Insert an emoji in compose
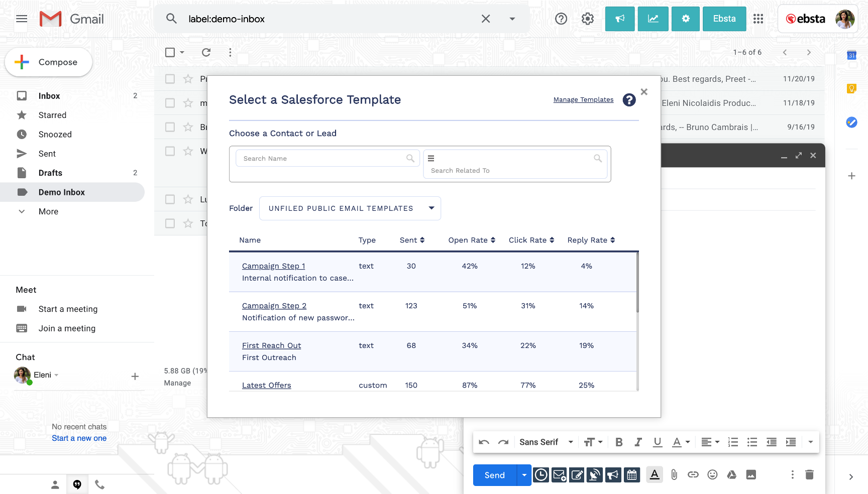Screen dimensions: 868x494 tap(712, 475)
